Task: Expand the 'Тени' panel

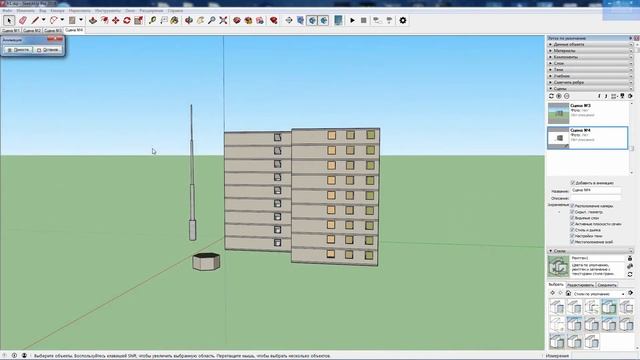Action: 590,70
